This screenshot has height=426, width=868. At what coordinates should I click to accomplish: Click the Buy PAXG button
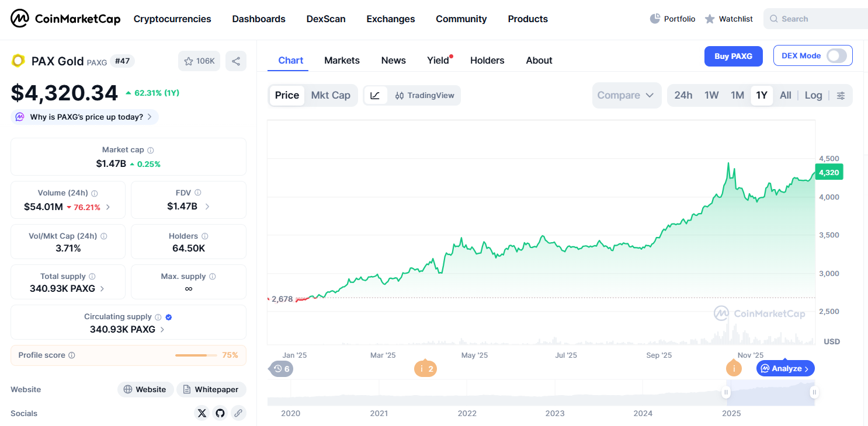point(733,56)
